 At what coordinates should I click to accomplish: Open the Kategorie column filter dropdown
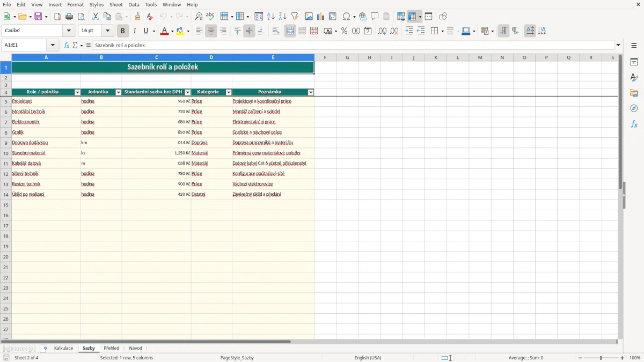point(229,92)
